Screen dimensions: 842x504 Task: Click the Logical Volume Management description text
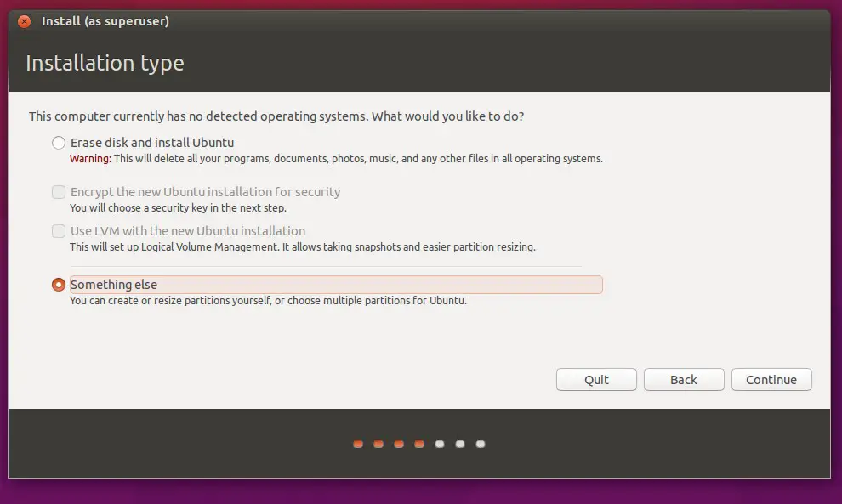point(302,247)
